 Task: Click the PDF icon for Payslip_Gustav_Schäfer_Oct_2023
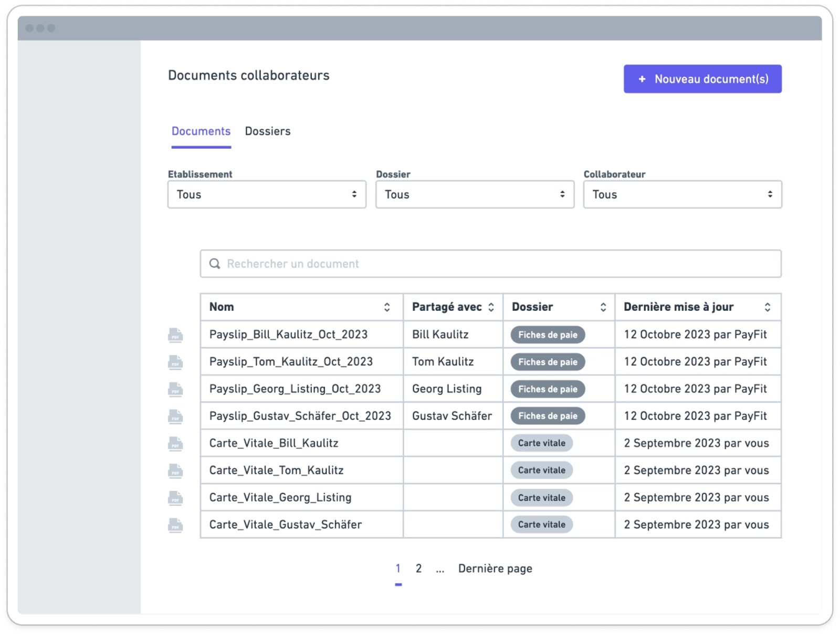click(x=175, y=417)
